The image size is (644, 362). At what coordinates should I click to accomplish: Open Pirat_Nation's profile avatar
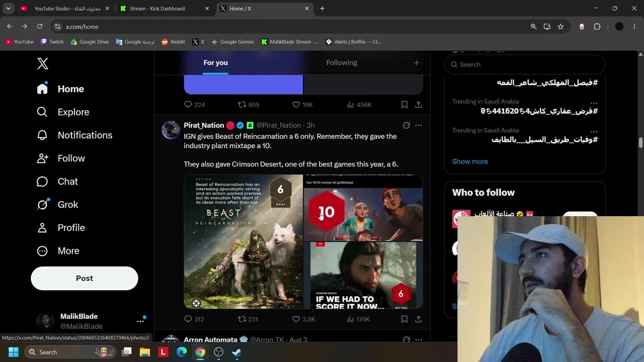[171, 130]
